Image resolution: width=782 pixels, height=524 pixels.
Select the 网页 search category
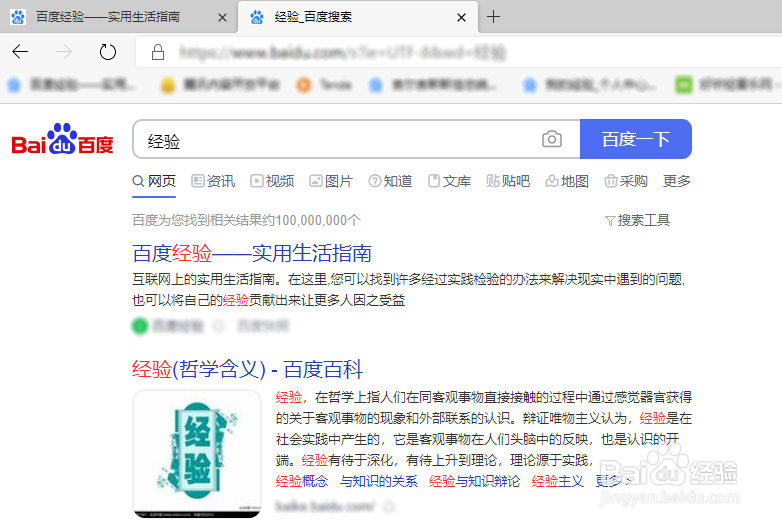click(x=154, y=181)
